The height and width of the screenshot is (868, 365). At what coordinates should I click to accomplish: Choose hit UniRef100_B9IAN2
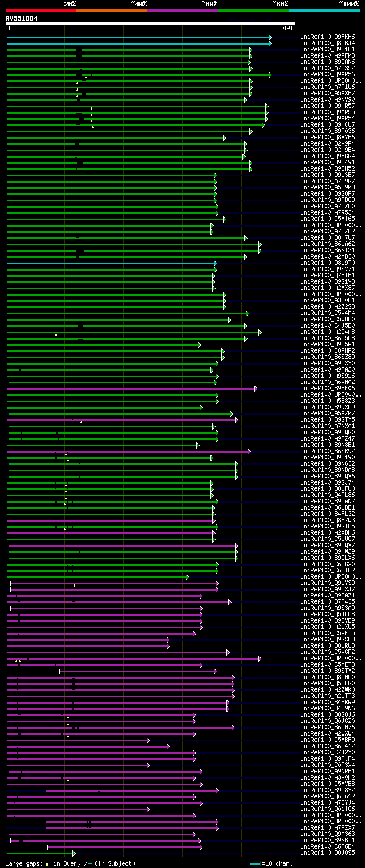(x=327, y=501)
